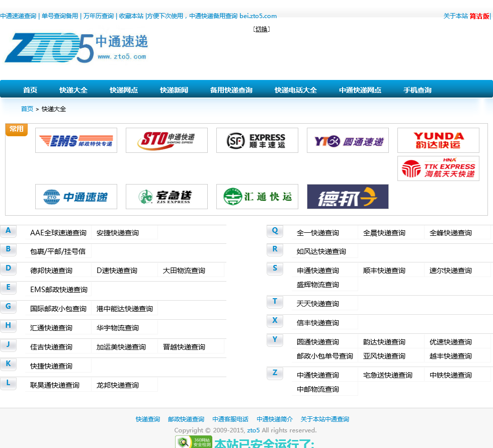Open the EMS 邮政特快专递 logo
This screenshot has height=448, width=493.
point(76,140)
